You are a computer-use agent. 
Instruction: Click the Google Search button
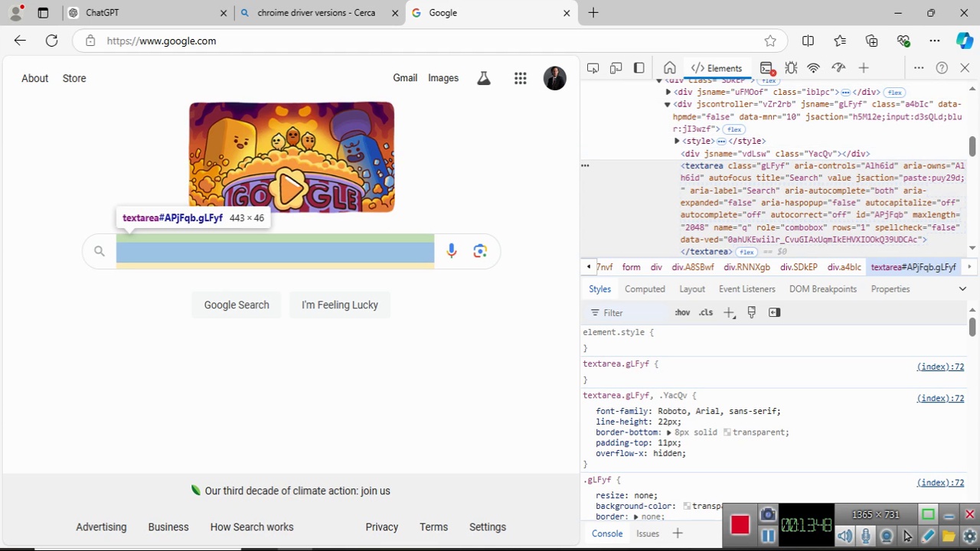tap(237, 305)
